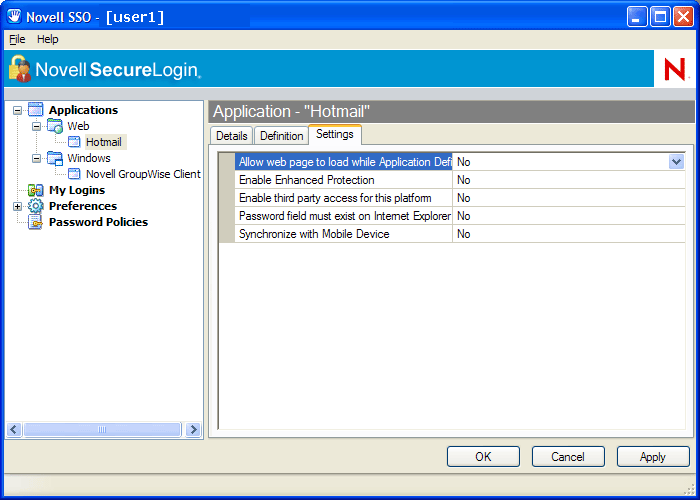Click the No value for Synchronize with Mobile Device
Image resolution: width=700 pixels, height=500 pixels.
coord(569,234)
